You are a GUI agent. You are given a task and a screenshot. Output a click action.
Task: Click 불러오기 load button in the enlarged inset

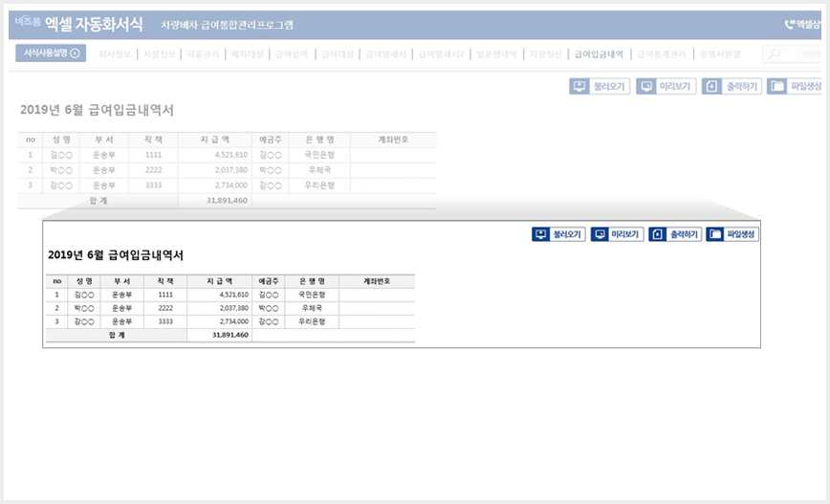click(558, 234)
